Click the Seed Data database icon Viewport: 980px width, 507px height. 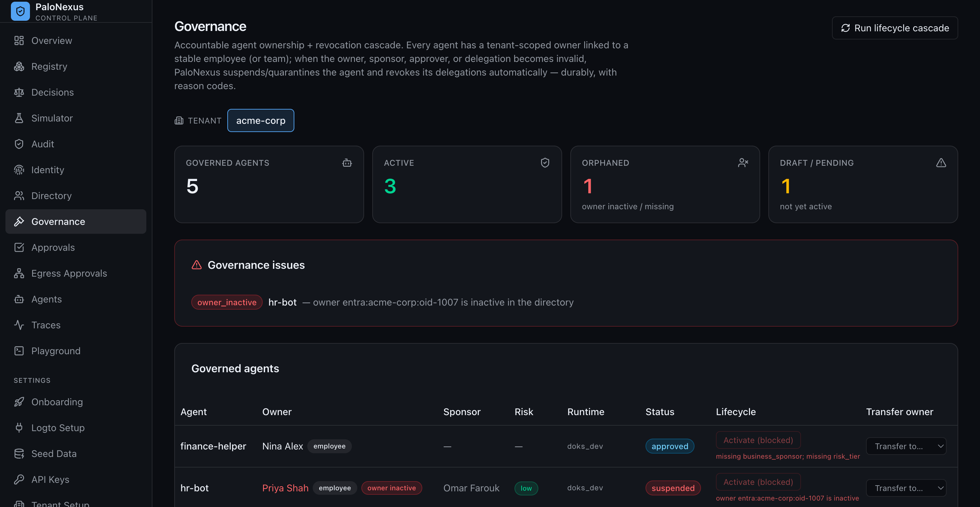pos(19,453)
